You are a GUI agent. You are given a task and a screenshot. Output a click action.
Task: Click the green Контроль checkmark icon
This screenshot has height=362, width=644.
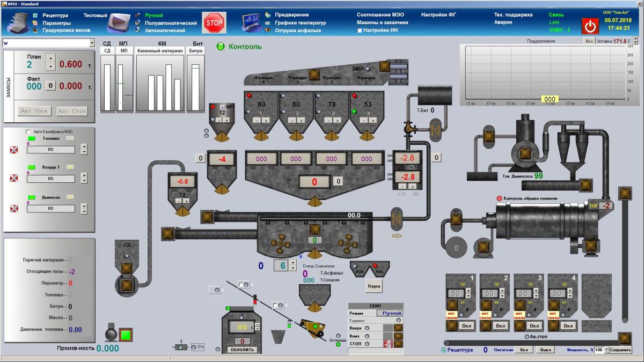click(x=221, y=47)
